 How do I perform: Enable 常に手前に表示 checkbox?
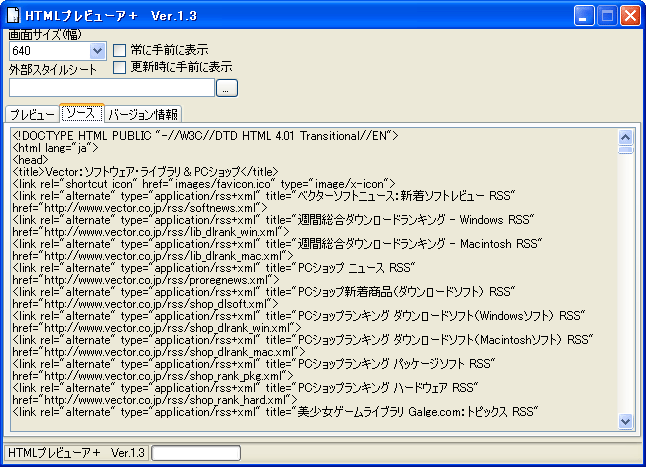click(119, 50)
